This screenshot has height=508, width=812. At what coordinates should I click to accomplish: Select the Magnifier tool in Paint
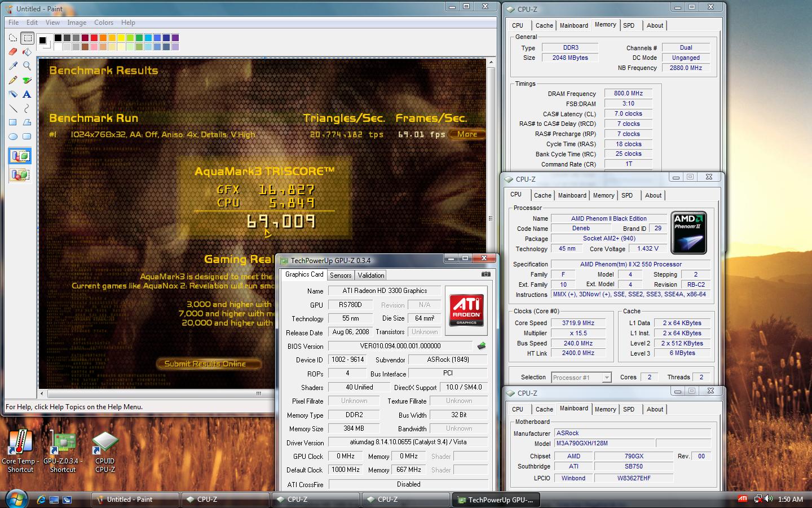(27, 66)
